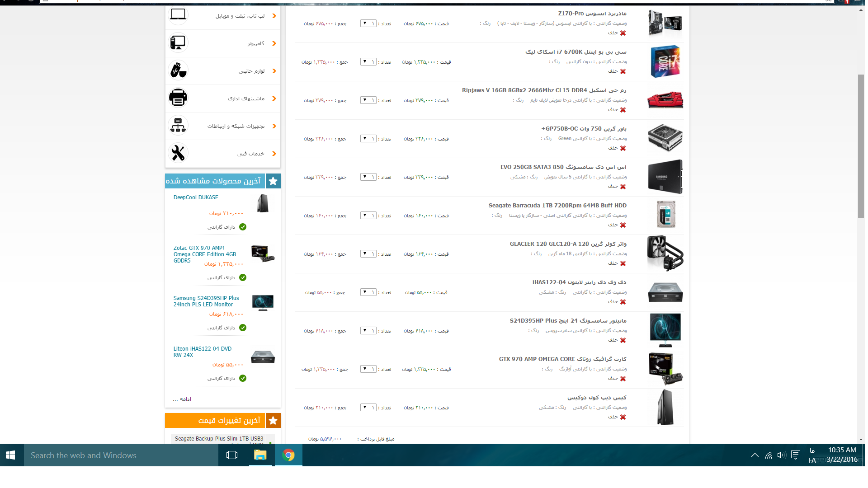Click the 'ادامه' more link under recent products

pyautogui.click(x=182, y=399)
